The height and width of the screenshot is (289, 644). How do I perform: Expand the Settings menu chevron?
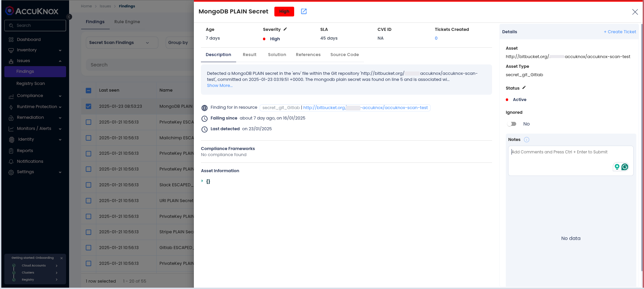[x=60, y=172]
